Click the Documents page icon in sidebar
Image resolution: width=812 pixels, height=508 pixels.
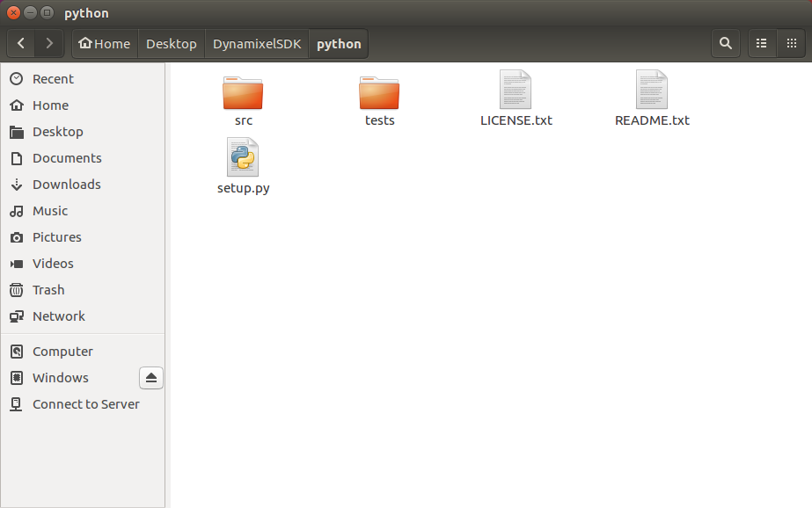[17, 158]
